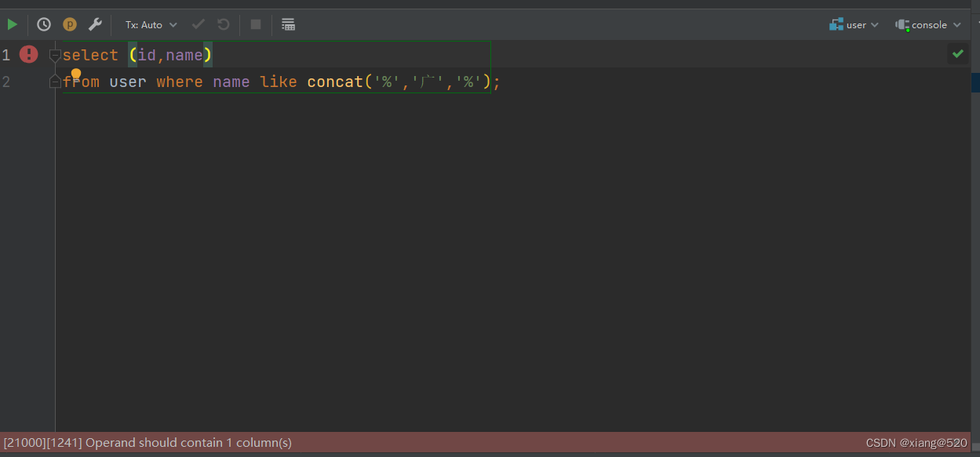This screenshot has width=980, height=457.
Task: Click the console session icon in toolbar
Action: (x=902, y=25)
